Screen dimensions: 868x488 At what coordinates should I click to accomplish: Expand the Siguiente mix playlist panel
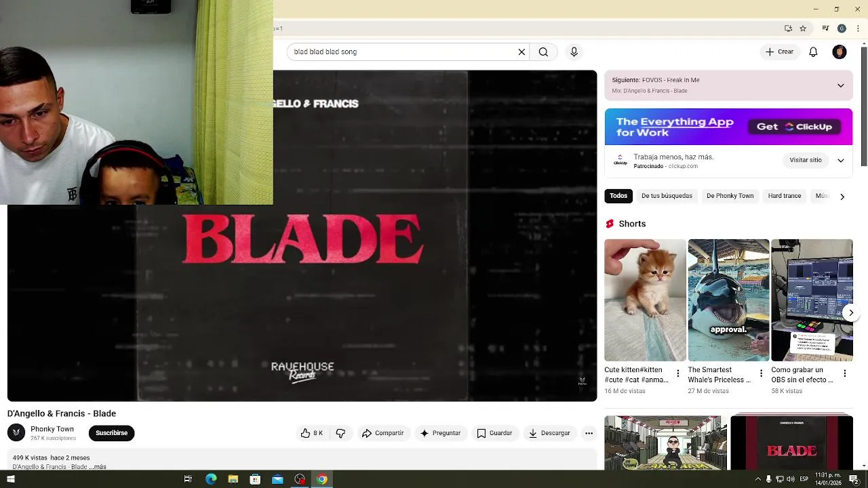(x=840, y=85)
